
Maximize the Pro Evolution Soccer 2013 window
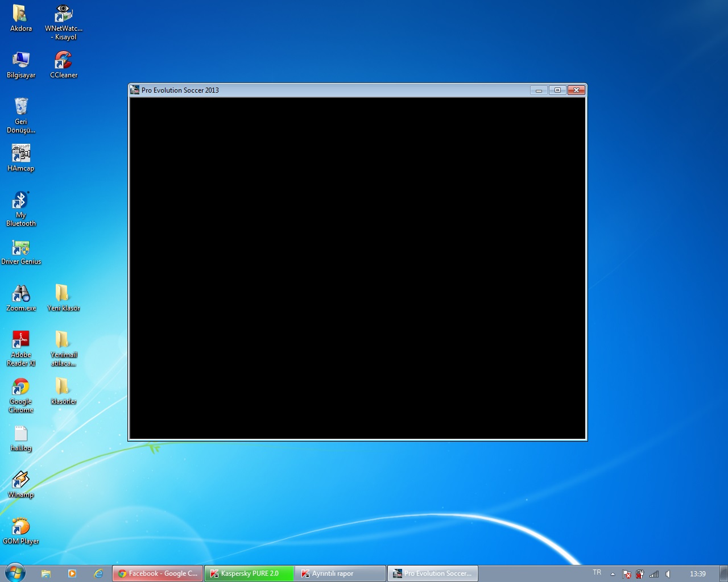point(557,90)
